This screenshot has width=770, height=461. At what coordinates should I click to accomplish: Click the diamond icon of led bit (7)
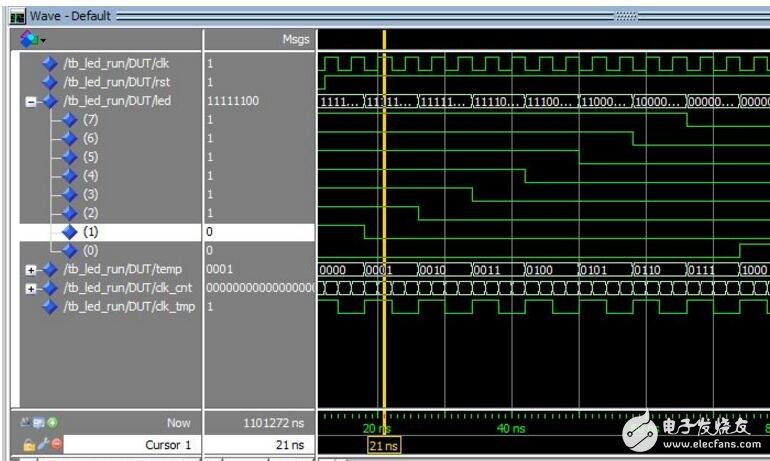pyautogui.click(x=68, y=120)
